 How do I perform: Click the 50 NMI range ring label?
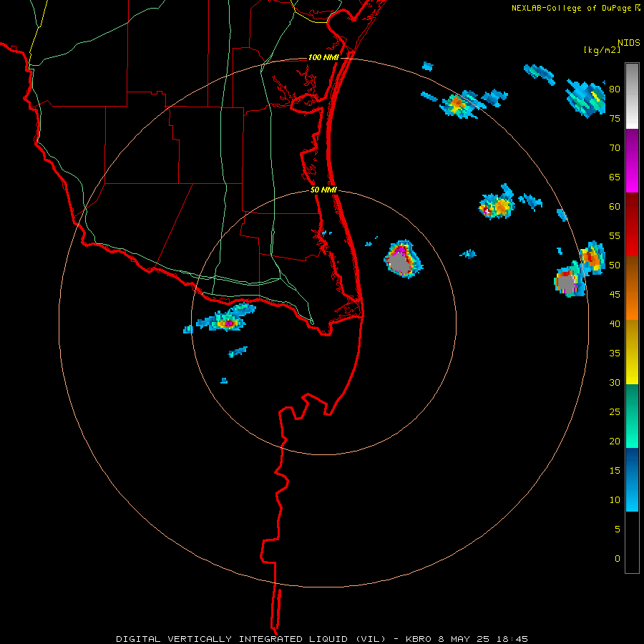(x=323, y=190)
